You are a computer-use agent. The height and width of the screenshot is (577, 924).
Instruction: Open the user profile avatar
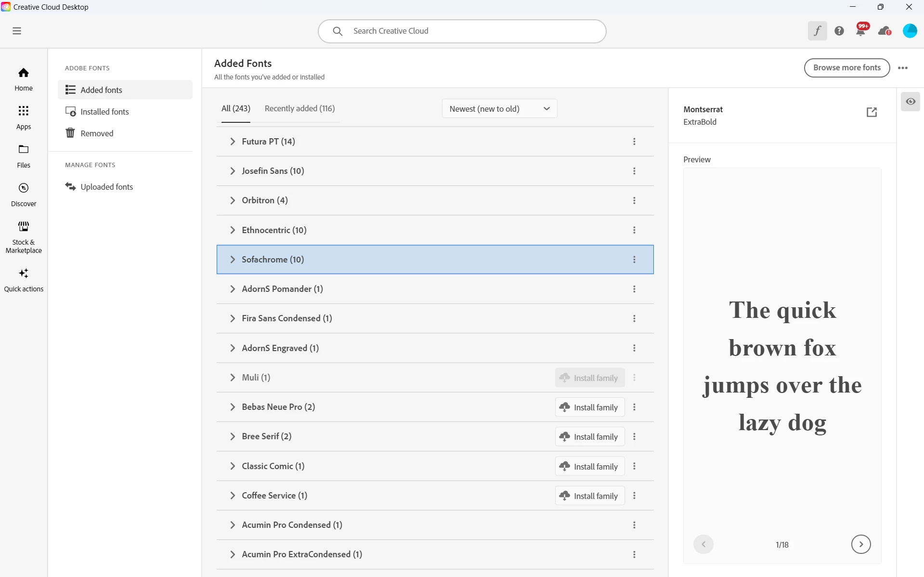(910, 31)
